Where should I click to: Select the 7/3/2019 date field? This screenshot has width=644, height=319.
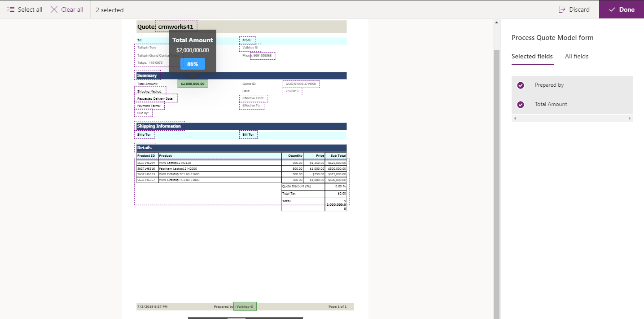[292, 91]
